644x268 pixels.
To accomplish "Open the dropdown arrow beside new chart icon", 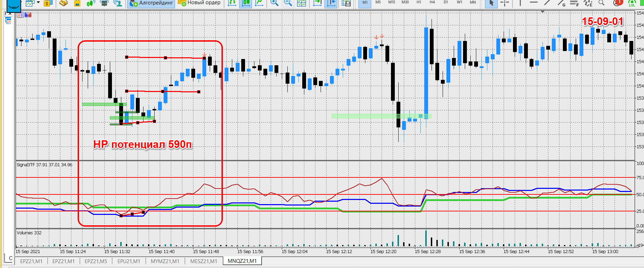I will (x=38, y=3).
